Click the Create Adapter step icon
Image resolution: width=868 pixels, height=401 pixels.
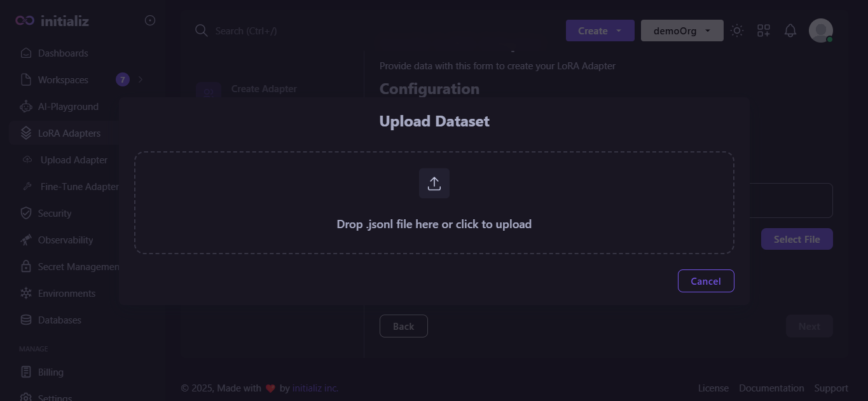(209, 91)
